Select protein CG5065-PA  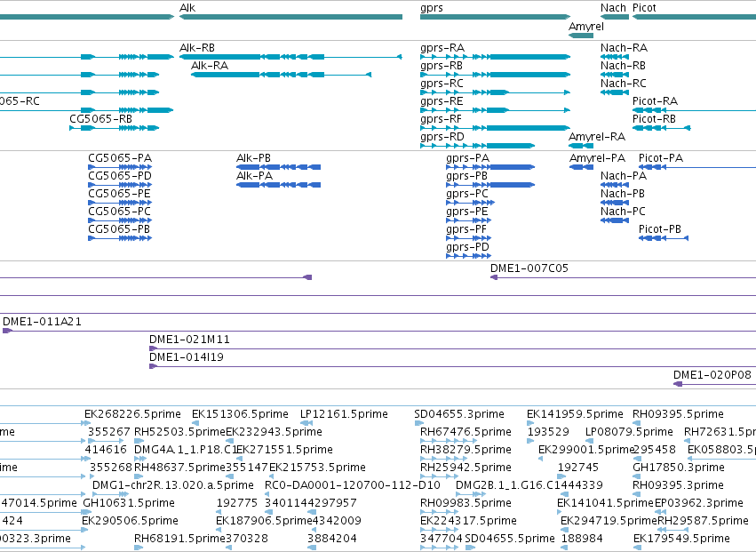[120, 158]
